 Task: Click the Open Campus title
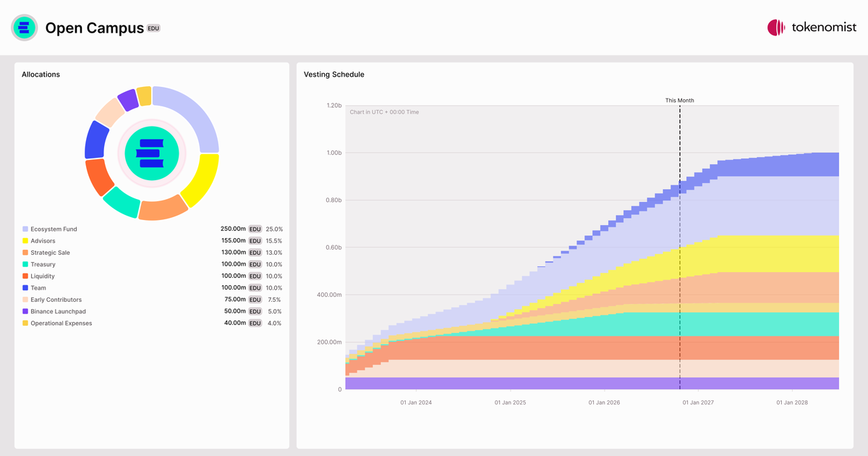coord(94,28)
